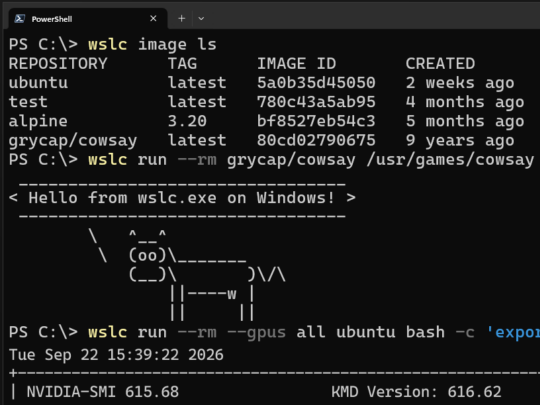
Task: Click 'KMD Version: 616.62' text
Action: [x=416, y=392]
